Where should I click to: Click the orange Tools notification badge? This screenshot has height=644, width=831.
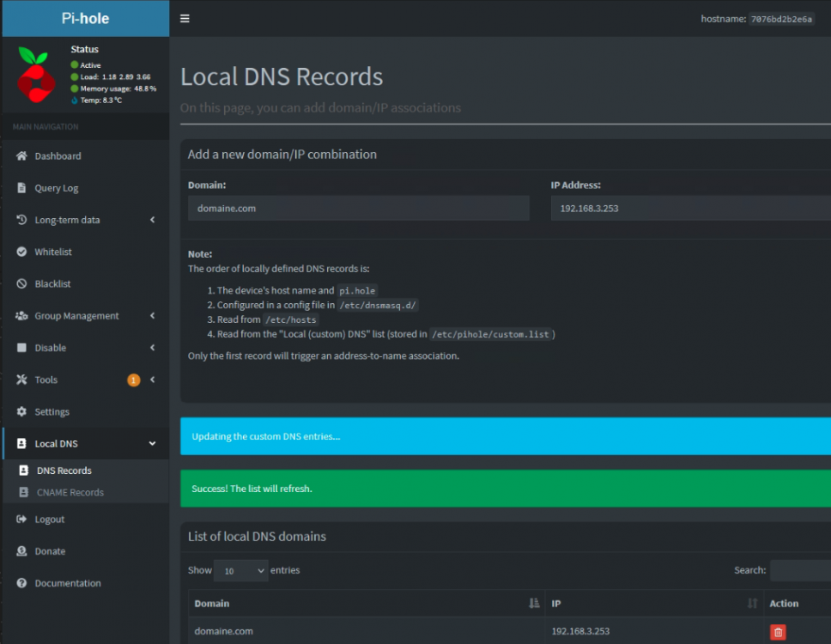[134, 380]
